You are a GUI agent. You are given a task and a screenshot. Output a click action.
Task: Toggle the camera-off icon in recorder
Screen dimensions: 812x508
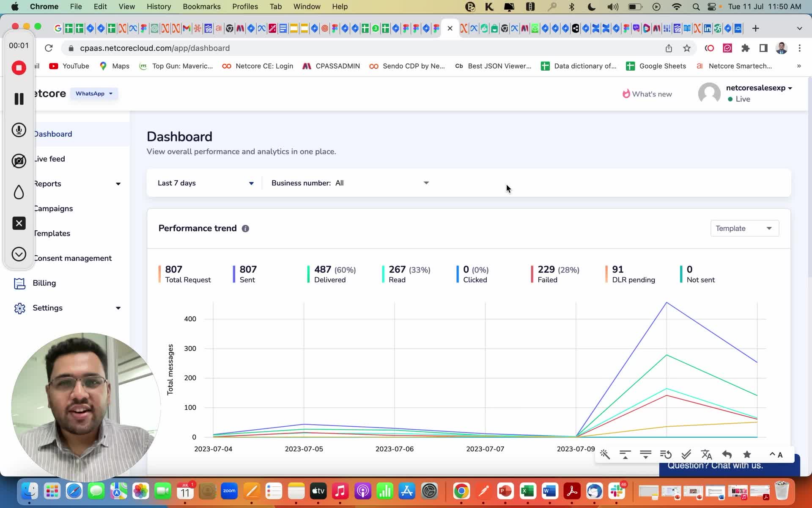(19, 161)
